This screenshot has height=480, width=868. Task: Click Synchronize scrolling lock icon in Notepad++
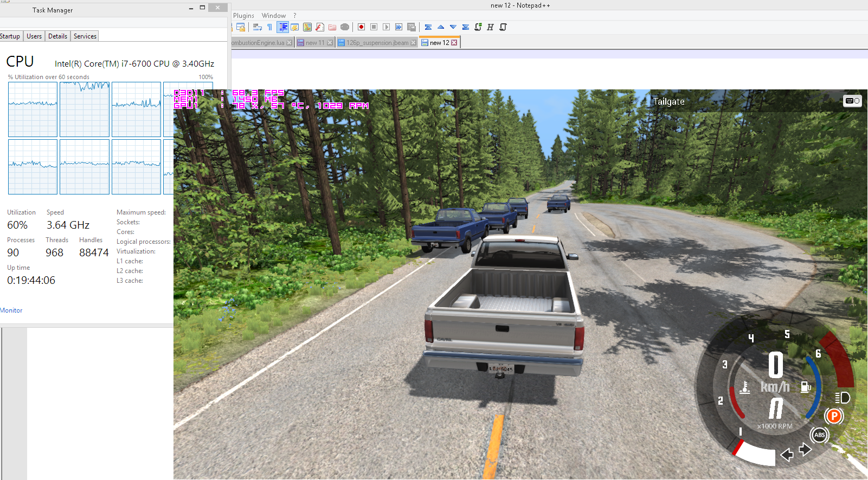[x=241, y=27]
